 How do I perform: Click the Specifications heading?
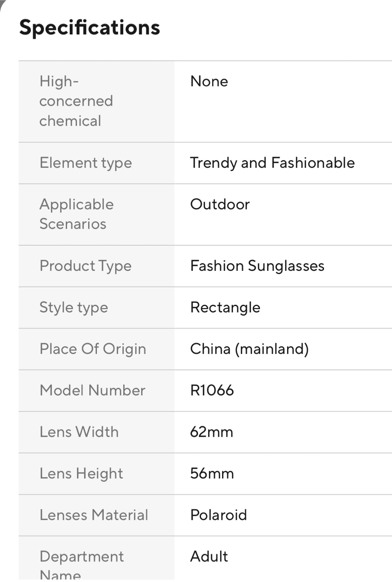pos(90,28)
